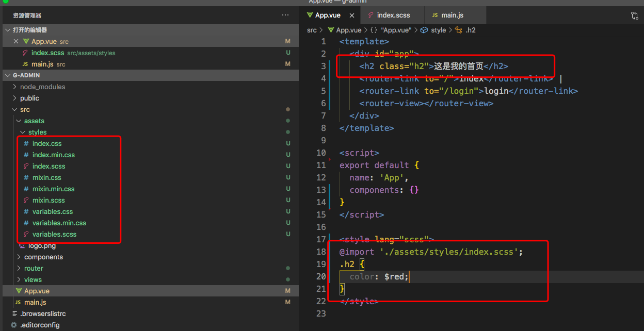
Task: Click hash icon of mixin.min.css file
Action: (x=26, y=189)
